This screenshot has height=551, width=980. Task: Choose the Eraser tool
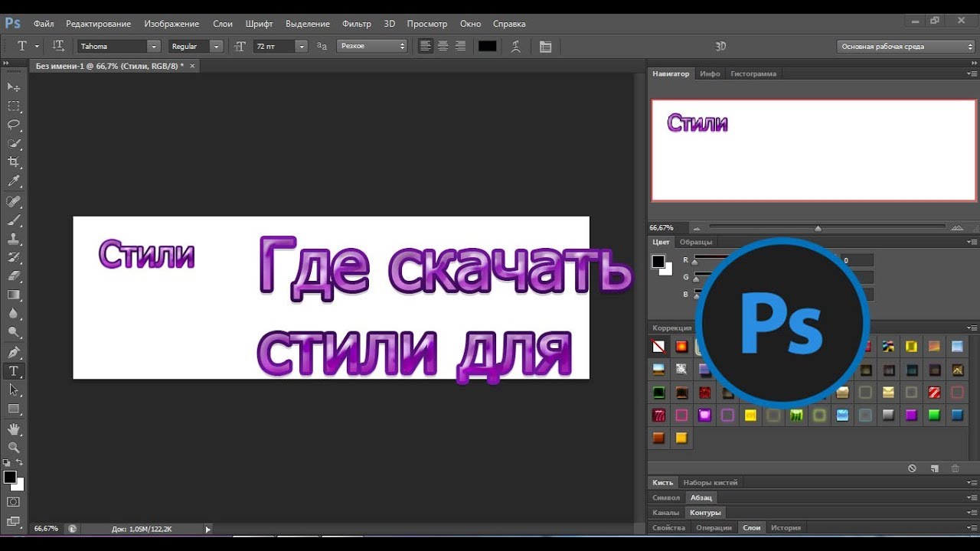click(14, 275)
